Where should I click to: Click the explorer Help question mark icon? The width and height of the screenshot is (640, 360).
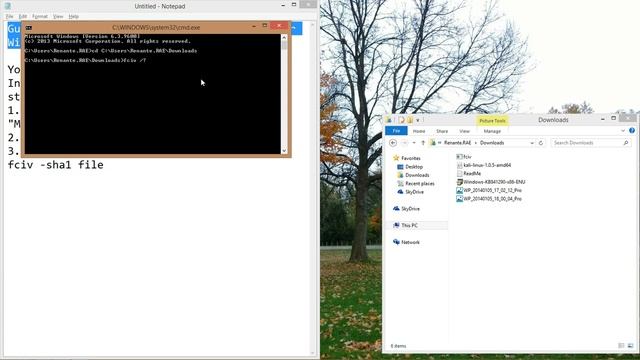[632, 131]
